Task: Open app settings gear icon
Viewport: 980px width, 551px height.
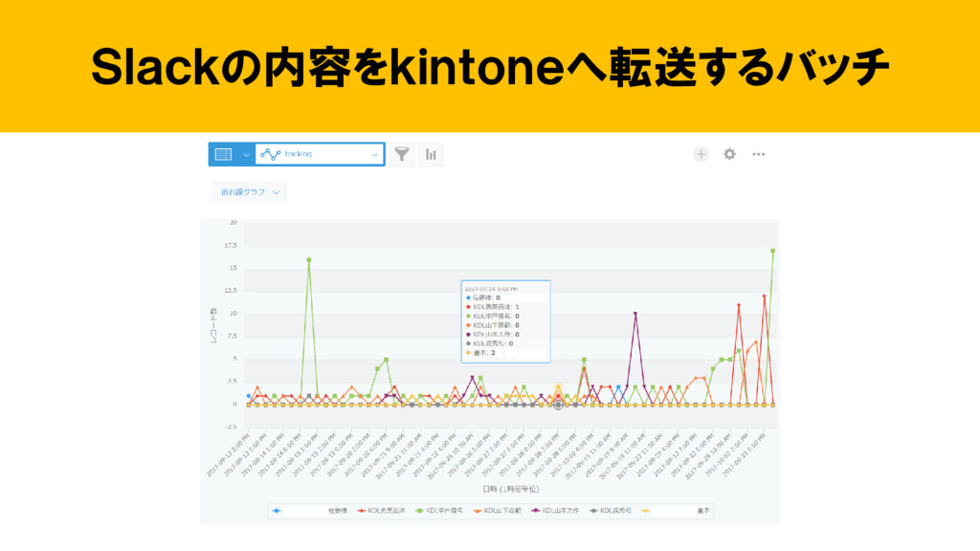Action: click(729, 154)
